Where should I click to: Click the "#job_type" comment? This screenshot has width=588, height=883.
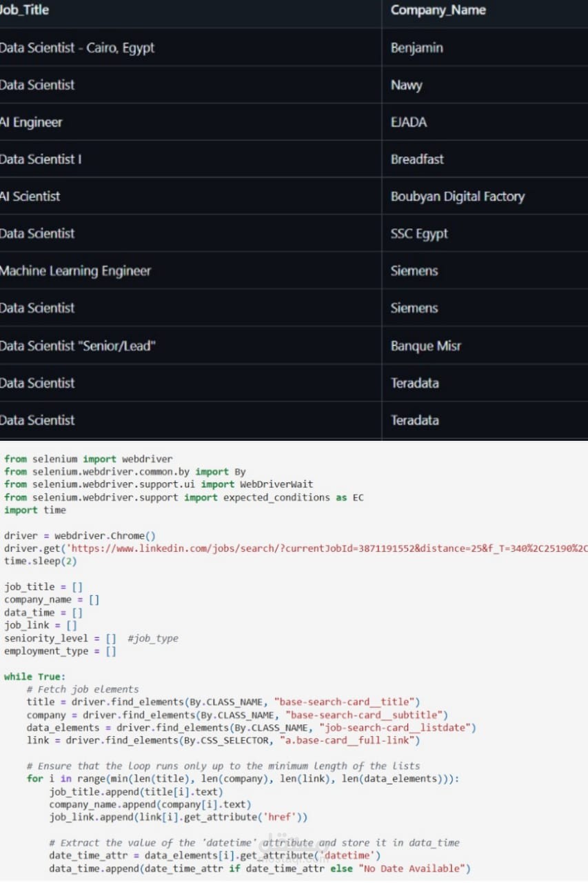tap(153, 638)
